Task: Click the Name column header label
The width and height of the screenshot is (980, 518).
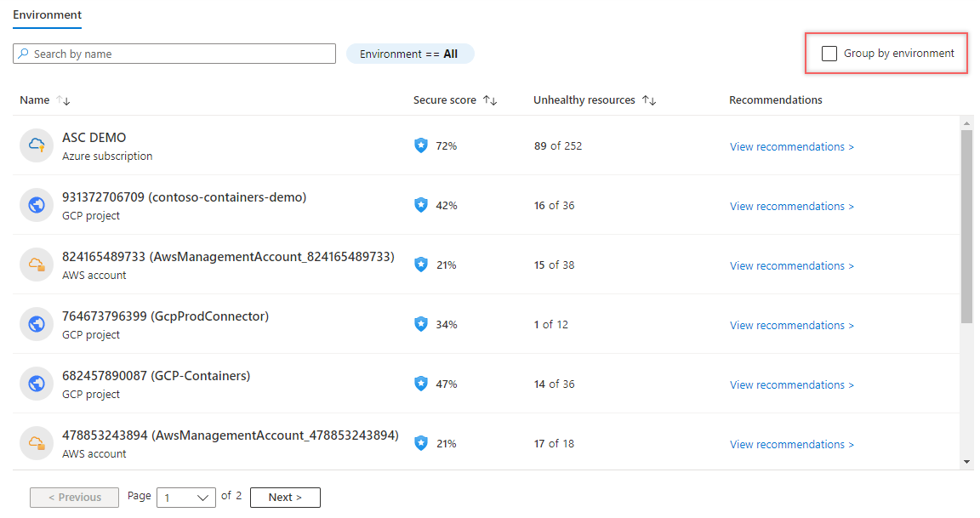Action: 34,100
